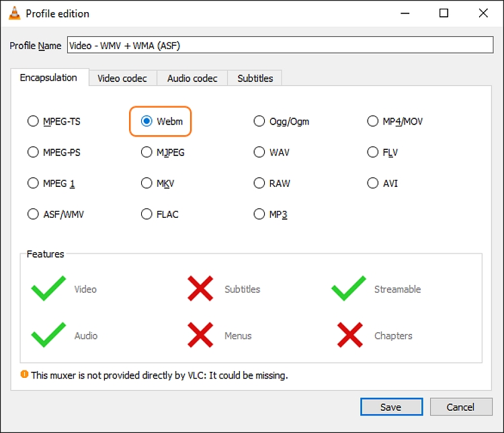Choose the RAW encapsulation option
The width and height of the screenshot is (504, 433).
point(272,184)
